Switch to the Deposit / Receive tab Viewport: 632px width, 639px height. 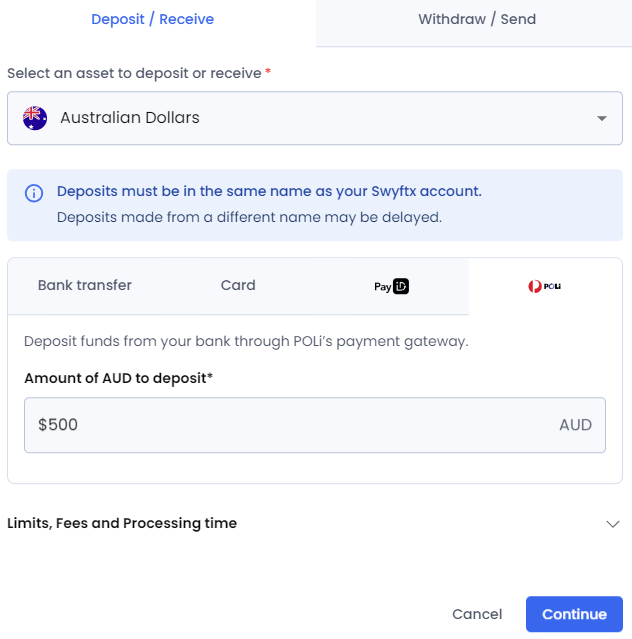[152, 19]
